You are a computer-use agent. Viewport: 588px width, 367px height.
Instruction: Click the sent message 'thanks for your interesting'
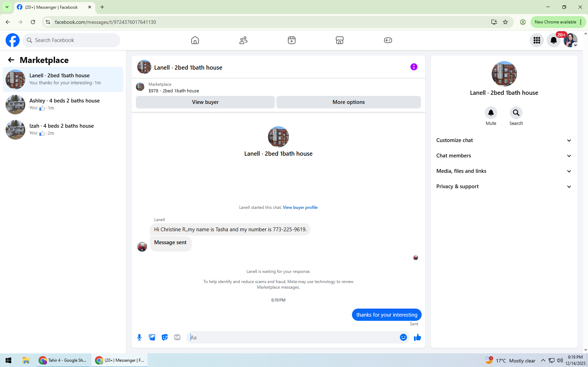(x=387, y=315)
